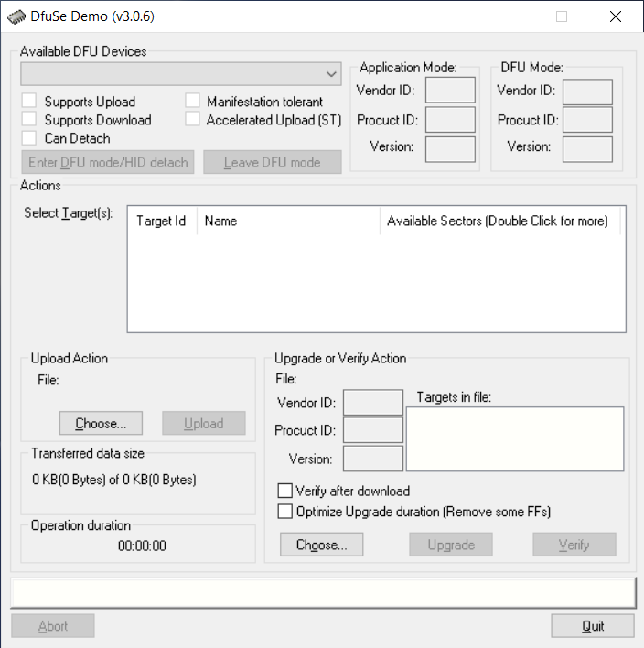644x648 pixels.
Task: Enable Optimize Upgrade duration option
Action: [x=285, y=512]
